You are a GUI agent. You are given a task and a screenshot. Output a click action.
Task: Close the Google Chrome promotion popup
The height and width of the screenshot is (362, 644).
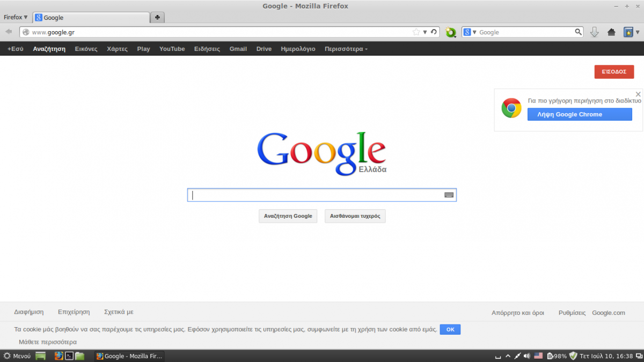pos(638,94)
